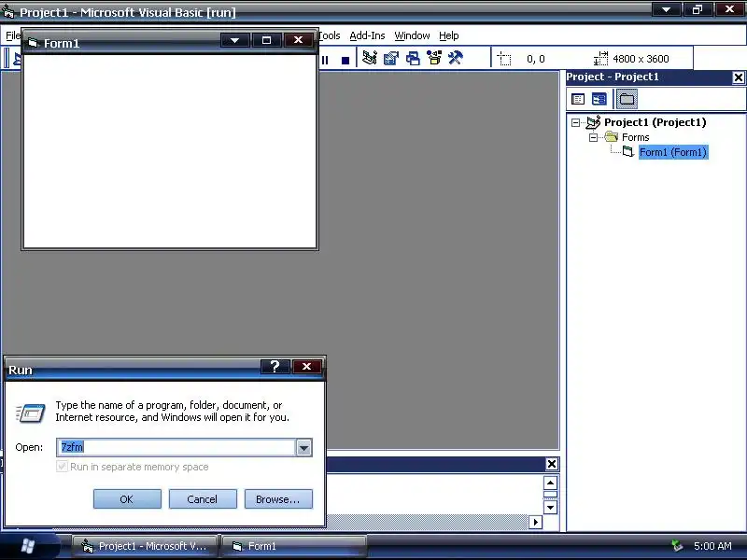This screenshot has height=560, width=747.
Task: Open the Window menu
Action: [412, 35]
